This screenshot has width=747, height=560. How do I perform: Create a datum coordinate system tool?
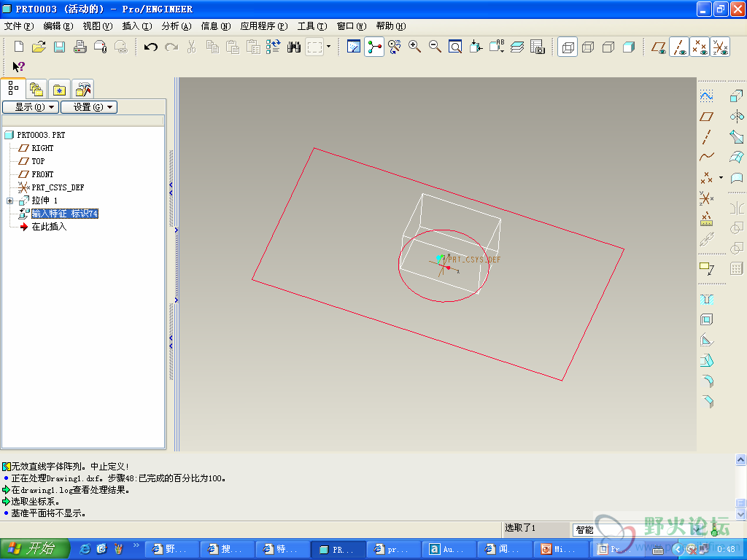[706, 198]
